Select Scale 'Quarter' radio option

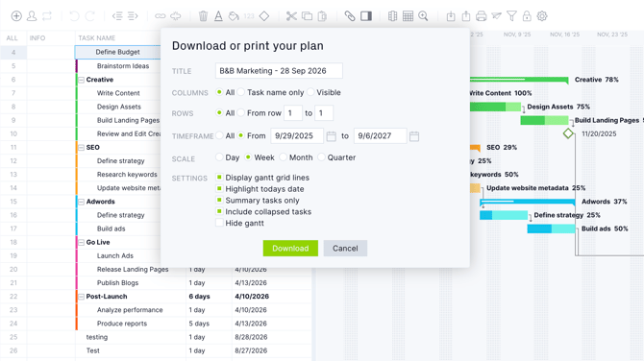click(321, 157)
